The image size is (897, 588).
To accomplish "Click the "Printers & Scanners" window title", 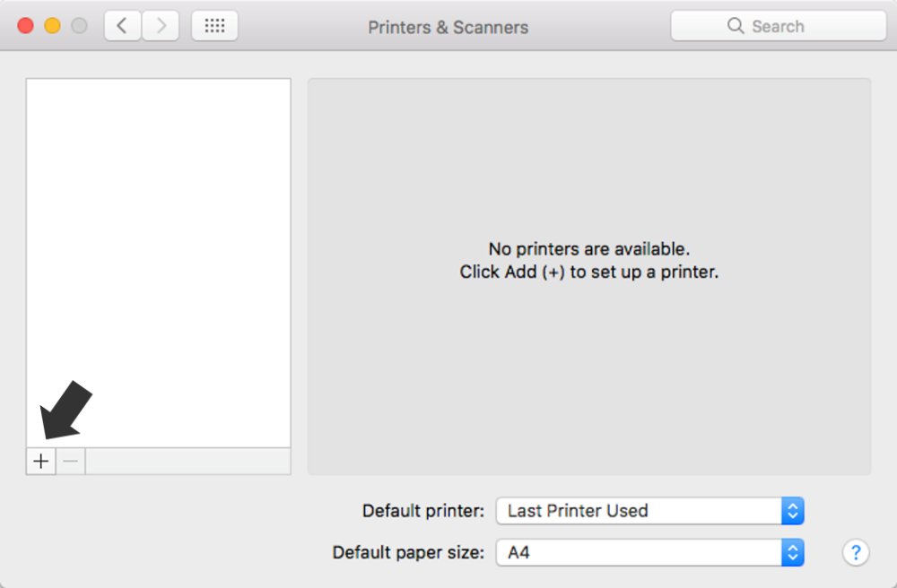I will click(448, 27).
